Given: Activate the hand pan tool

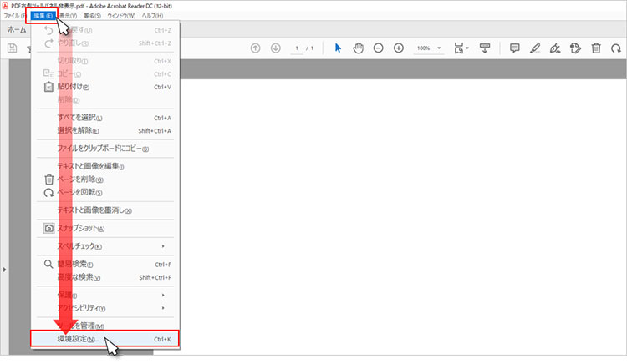Looking at the screenshot, I should click(358, 48).
